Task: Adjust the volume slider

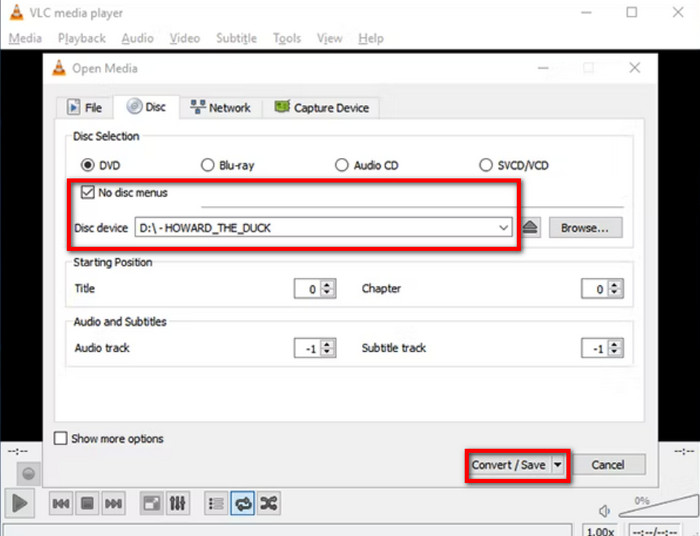Action: pyautogui.click(x=659, y=506)
